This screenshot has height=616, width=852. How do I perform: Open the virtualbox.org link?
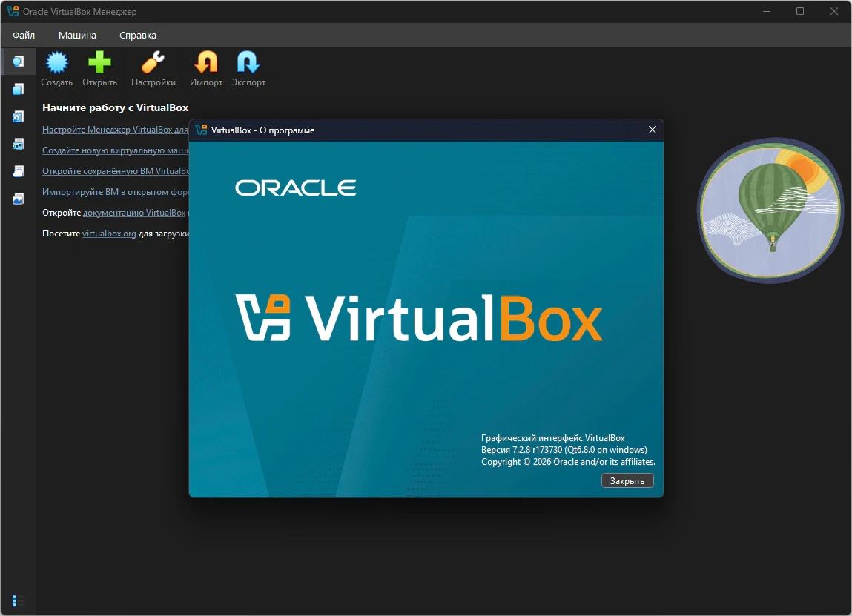tap(109, 234)
